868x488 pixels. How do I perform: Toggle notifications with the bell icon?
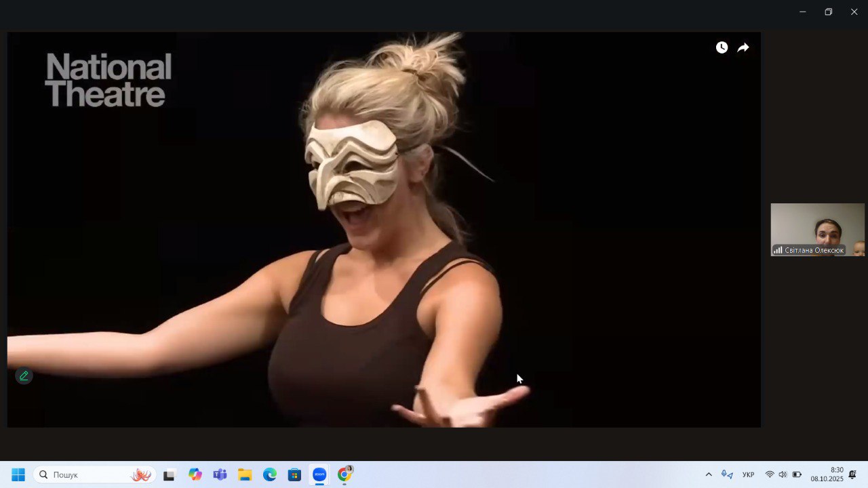852,474
